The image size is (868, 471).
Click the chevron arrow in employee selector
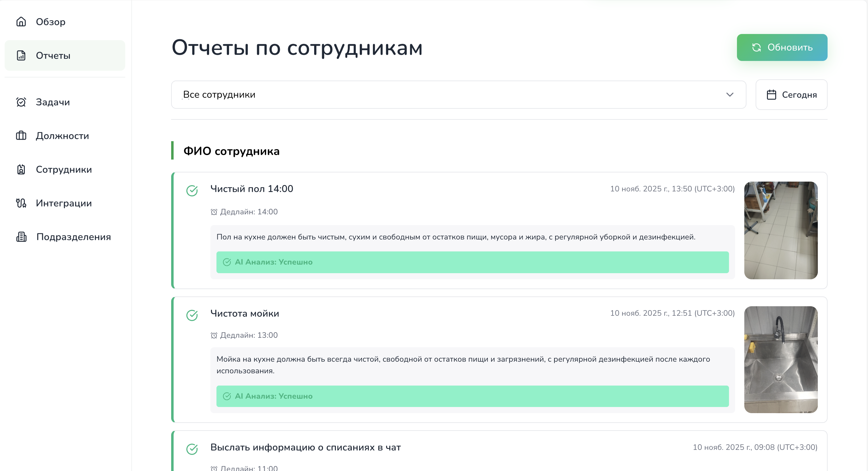point(730,95)
